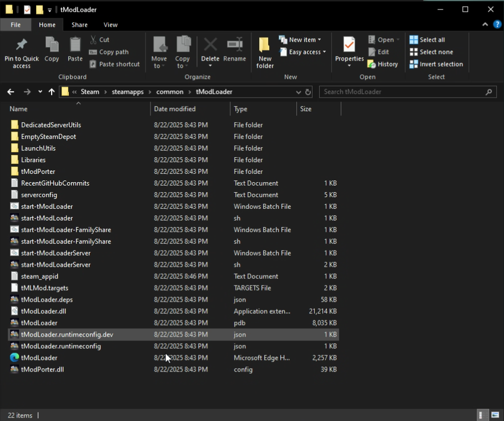
Task: Click Paste shortcut in ribbon
Action: click(x=114, y=64)
